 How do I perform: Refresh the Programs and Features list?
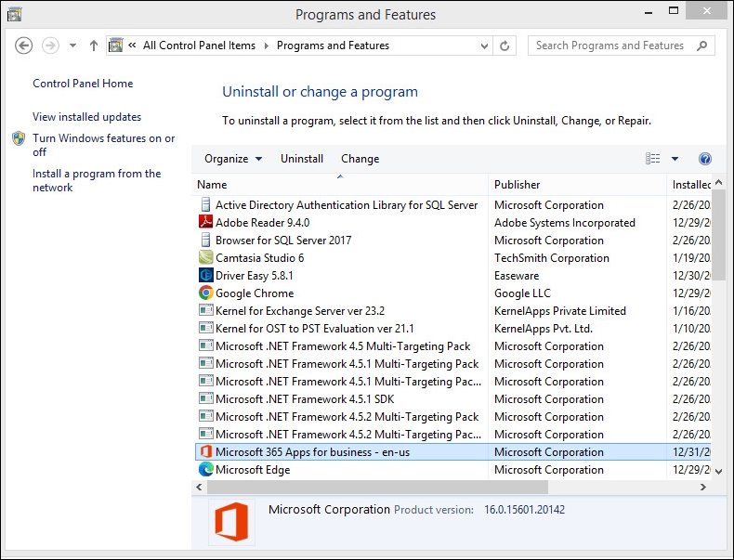click(505, 46)
